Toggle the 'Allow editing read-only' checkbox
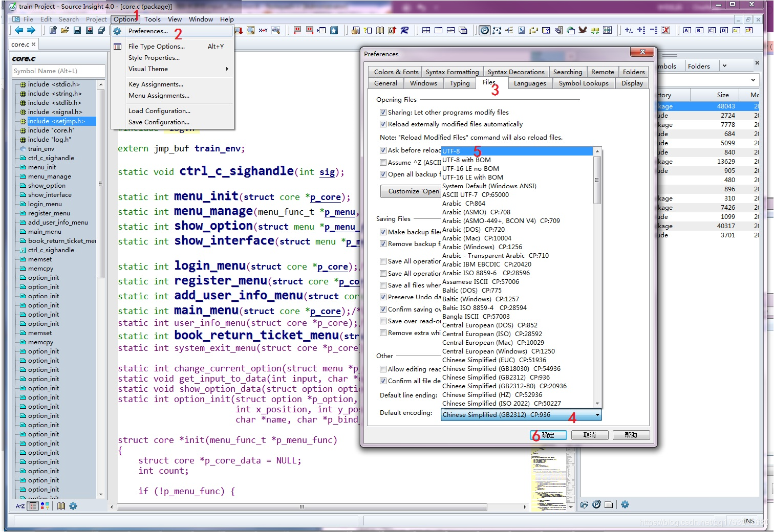Viewport: 774px width, 532px height. pyautogui.click(x=383, y=369)
